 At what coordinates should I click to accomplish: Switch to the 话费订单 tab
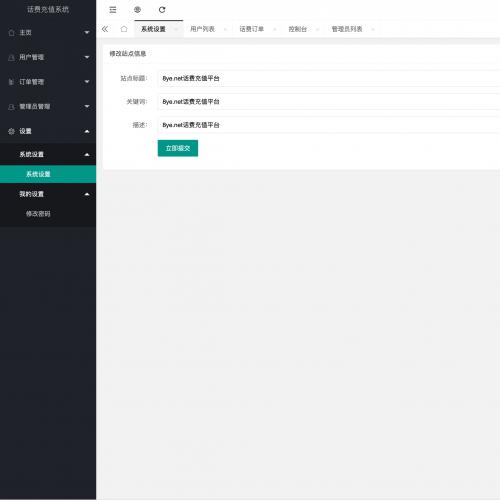(252, 29)
